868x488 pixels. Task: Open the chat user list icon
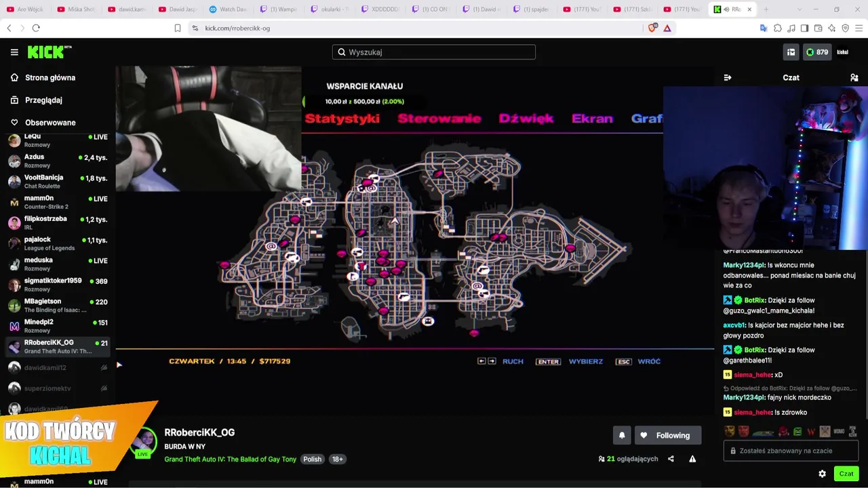tap(854, 78)
